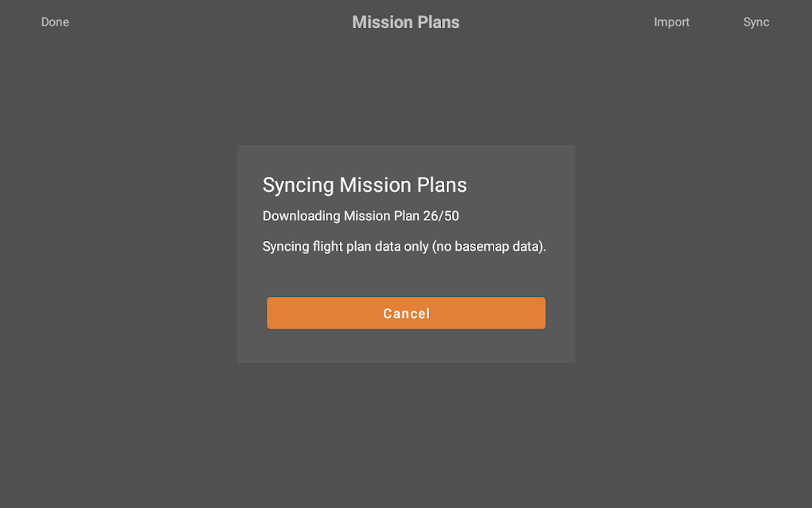Viewport: 812px width, 508px height.
Task: Tap Done in the top bar
Action: click(x=55, y=22)
